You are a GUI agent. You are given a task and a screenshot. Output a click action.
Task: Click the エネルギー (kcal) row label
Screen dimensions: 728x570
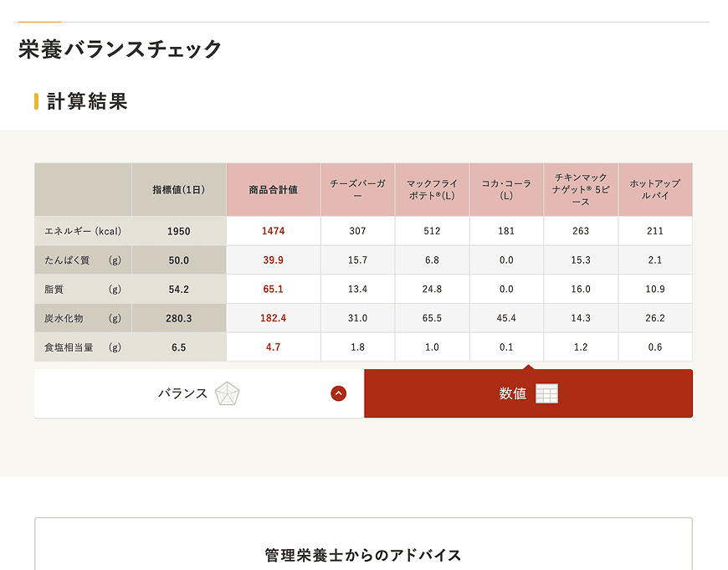(x=83, y=231)
